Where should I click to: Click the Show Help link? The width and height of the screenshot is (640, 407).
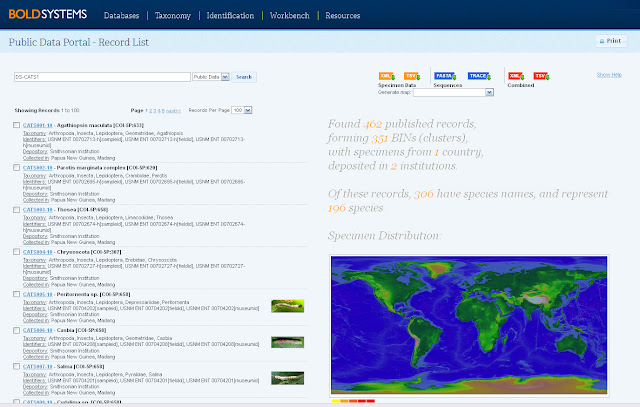point(609,75)
